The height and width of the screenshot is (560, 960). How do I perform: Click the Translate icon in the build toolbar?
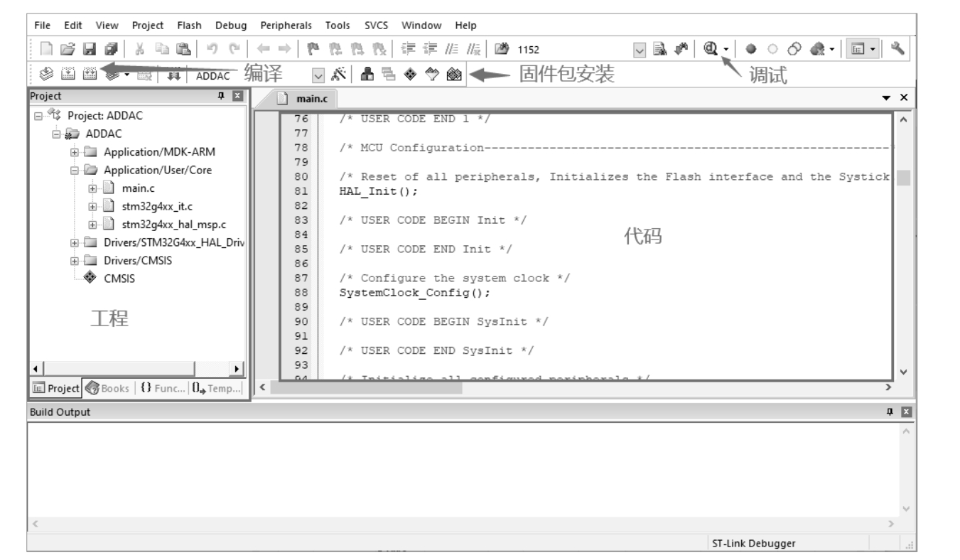45,74
